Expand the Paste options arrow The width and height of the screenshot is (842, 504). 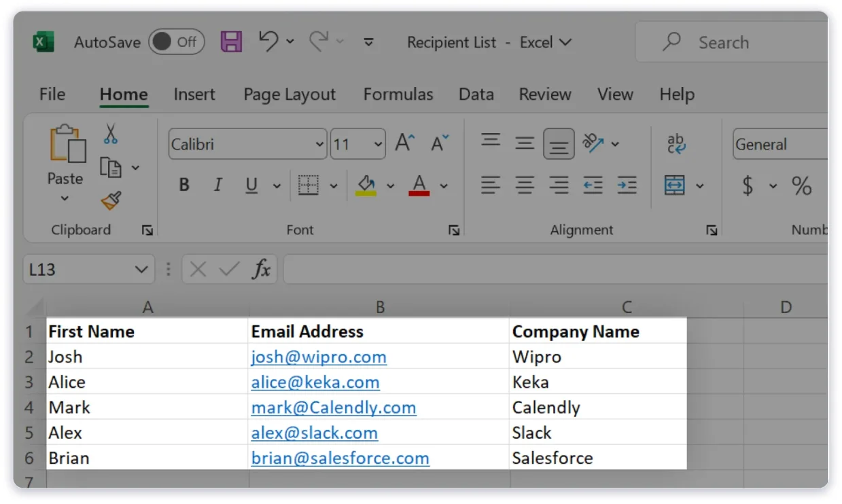tap(65, 198)
